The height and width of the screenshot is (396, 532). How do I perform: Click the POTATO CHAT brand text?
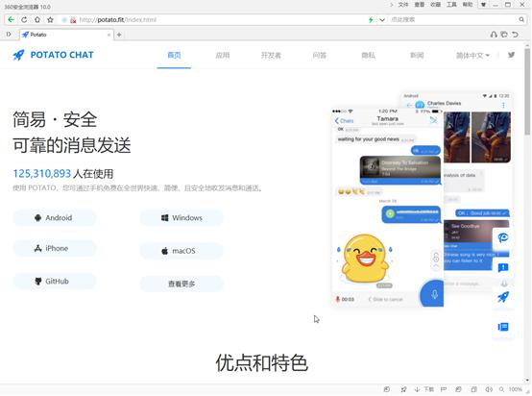61,55
